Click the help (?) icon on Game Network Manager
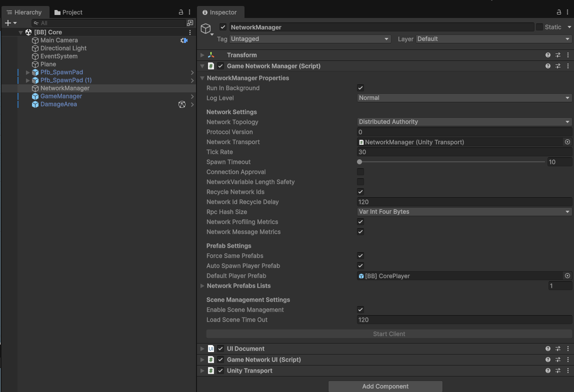 pyautogui.click(x=547, y=65)
